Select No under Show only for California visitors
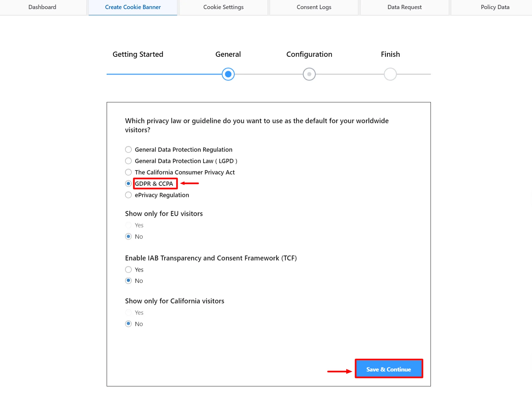The image size is (532, 404). 128,324
